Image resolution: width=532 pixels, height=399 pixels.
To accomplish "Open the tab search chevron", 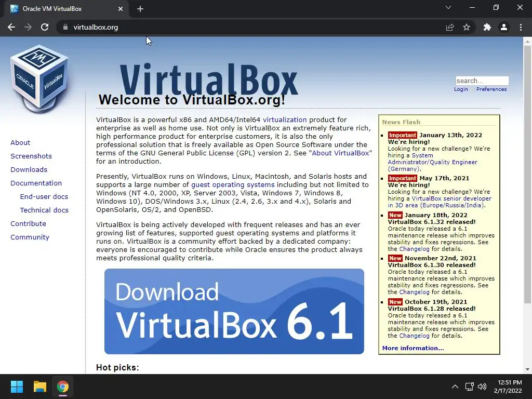I will pyautogui.click(x=448, y=7).
